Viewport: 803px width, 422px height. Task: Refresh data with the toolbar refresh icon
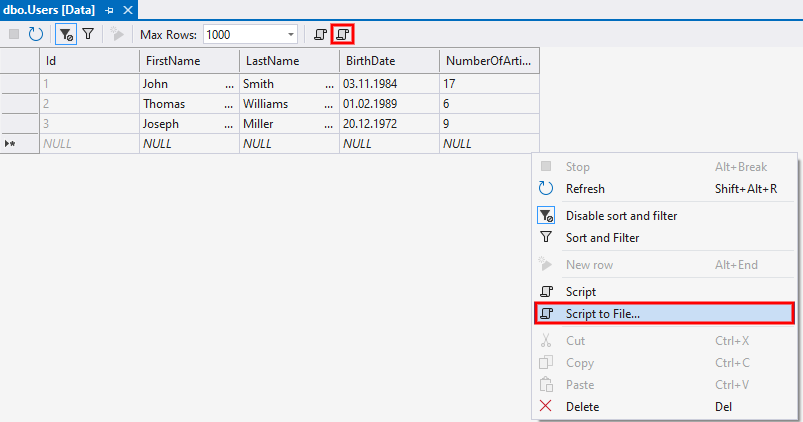pyautogui.click(x=35, y=34)
